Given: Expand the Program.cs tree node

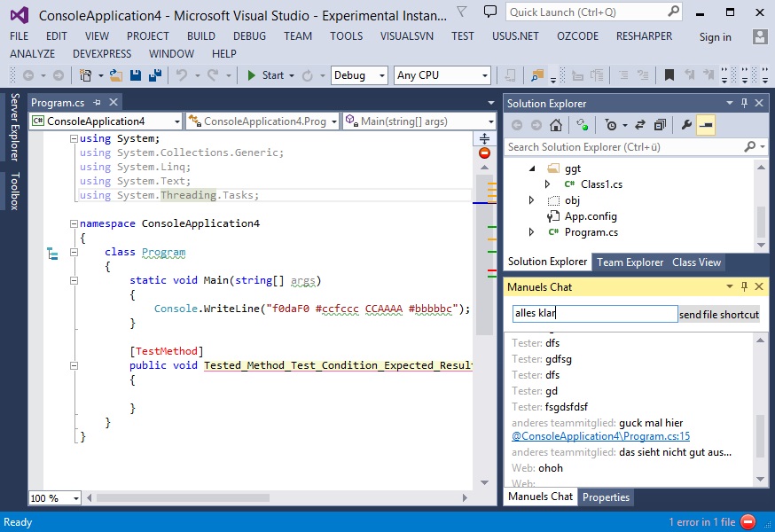Looking at the screenshot, I should point(531,232).
